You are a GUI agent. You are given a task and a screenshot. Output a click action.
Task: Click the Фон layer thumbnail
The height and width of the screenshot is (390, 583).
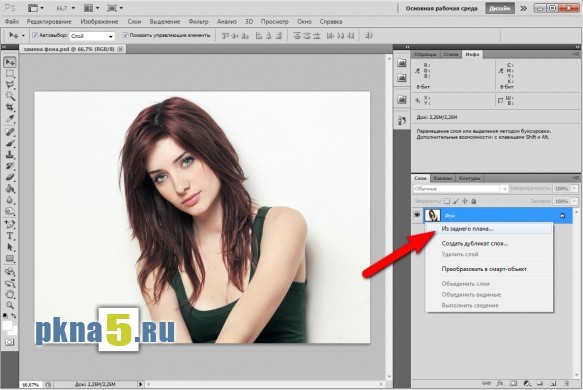coord(432,215)
